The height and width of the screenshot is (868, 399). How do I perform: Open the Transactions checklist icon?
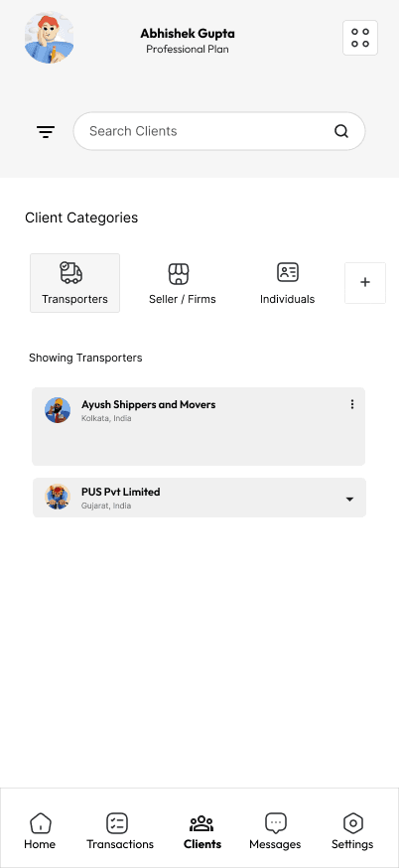pyautogui.click(x=117, y=823)
